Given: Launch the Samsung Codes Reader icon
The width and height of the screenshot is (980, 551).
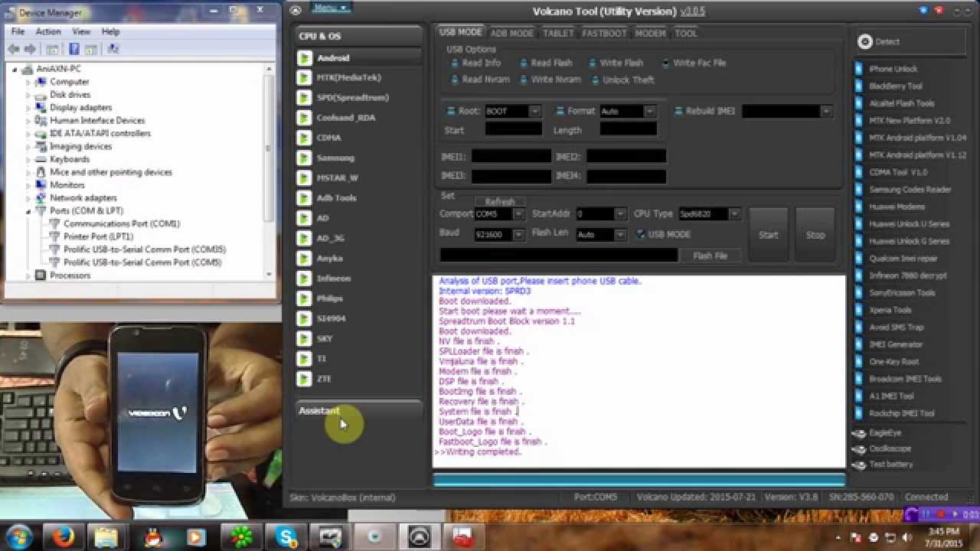Looking at the screenshot, I should pos(858,189).
